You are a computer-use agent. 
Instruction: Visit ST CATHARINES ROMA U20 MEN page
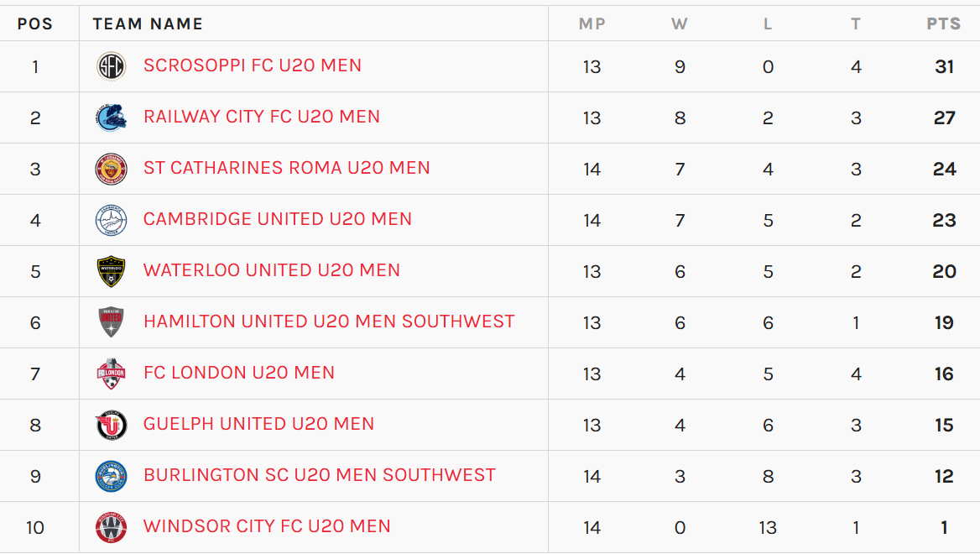click(x=287, y=168)
